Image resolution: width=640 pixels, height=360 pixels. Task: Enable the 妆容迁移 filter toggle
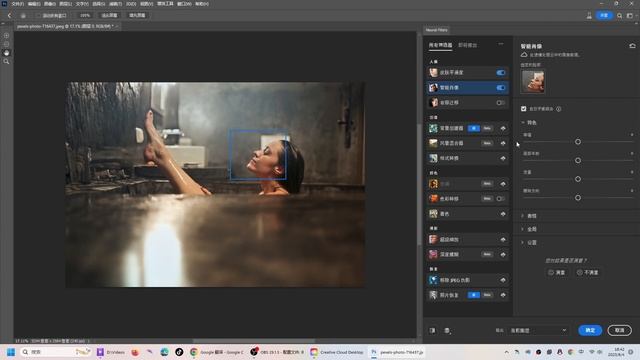tap(500, 103)
